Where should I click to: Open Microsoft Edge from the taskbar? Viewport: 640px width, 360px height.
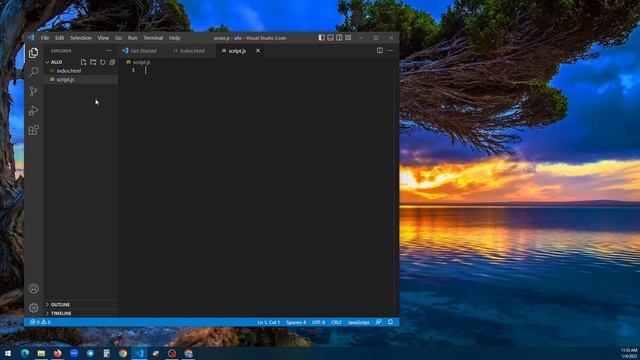25,353
